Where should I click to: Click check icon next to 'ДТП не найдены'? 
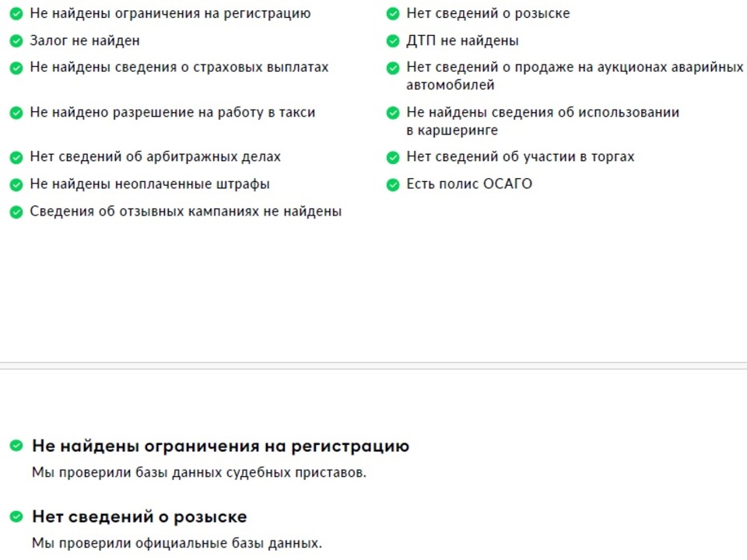(393, 40)
